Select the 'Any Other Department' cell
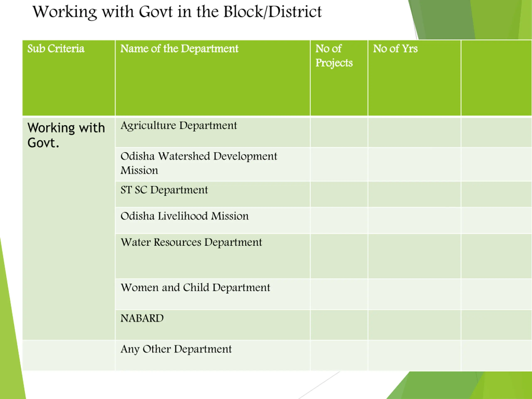Screen dimensions: 532x399 (x=213, y=356)
